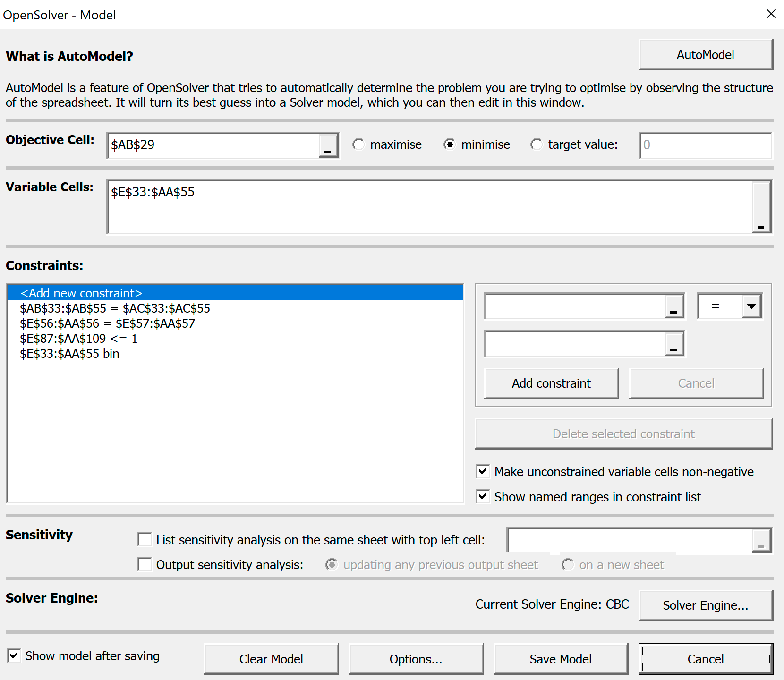Click the target value input box
Viewport: 784px width, 680px height.
[x=706, y=145]
